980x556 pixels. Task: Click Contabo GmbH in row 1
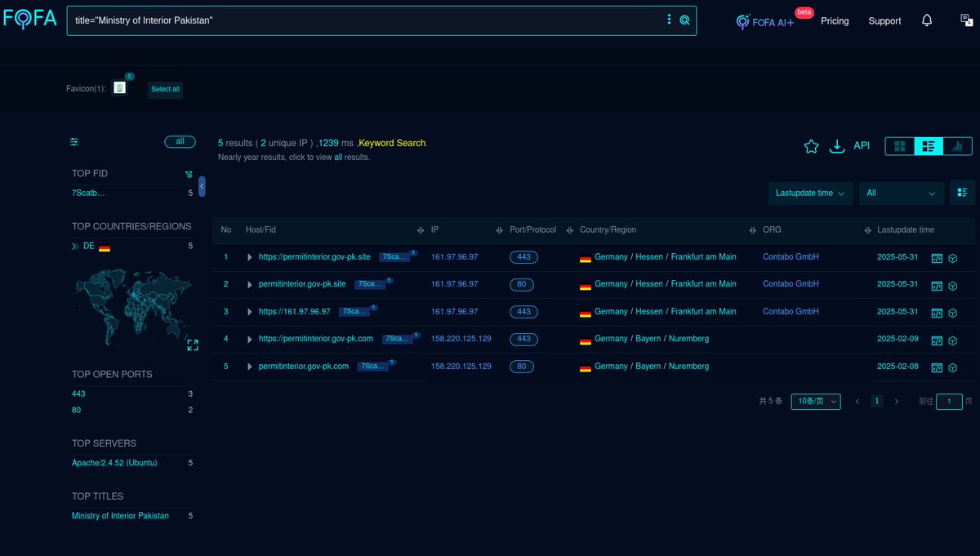click(x=791, y=257)
